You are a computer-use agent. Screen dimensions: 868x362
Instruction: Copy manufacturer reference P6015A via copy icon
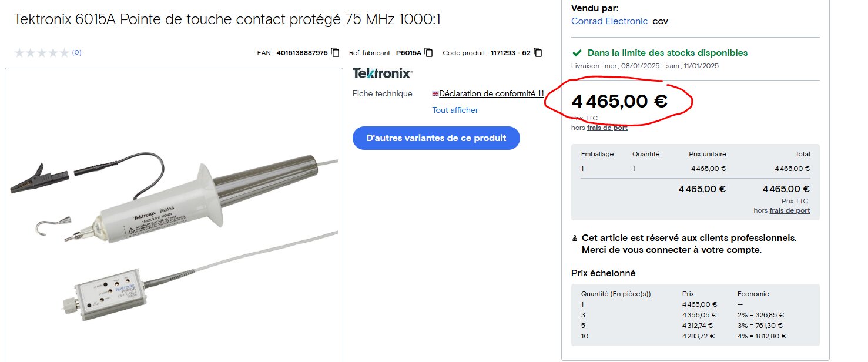pos(428,52)
